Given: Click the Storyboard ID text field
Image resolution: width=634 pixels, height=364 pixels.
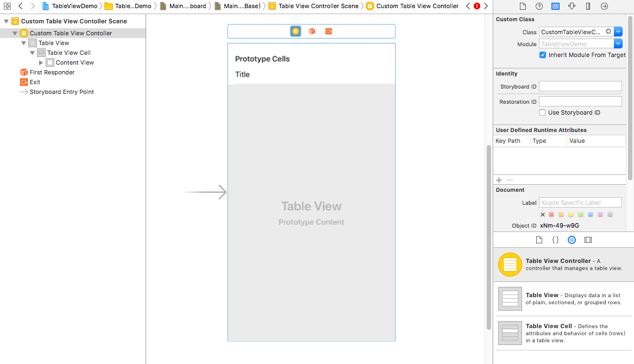Looking at the screenshot, I should tap(580, 86).
